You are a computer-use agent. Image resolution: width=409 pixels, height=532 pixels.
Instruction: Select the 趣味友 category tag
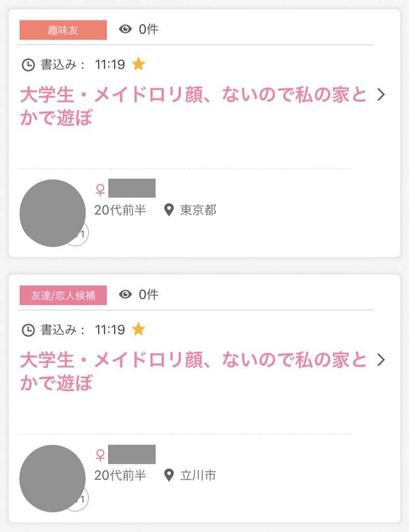[x=63, y=30]
